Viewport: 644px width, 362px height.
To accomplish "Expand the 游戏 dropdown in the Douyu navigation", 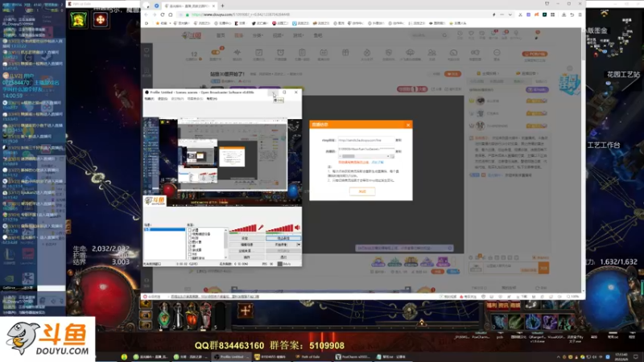I will tap(298, 35).
